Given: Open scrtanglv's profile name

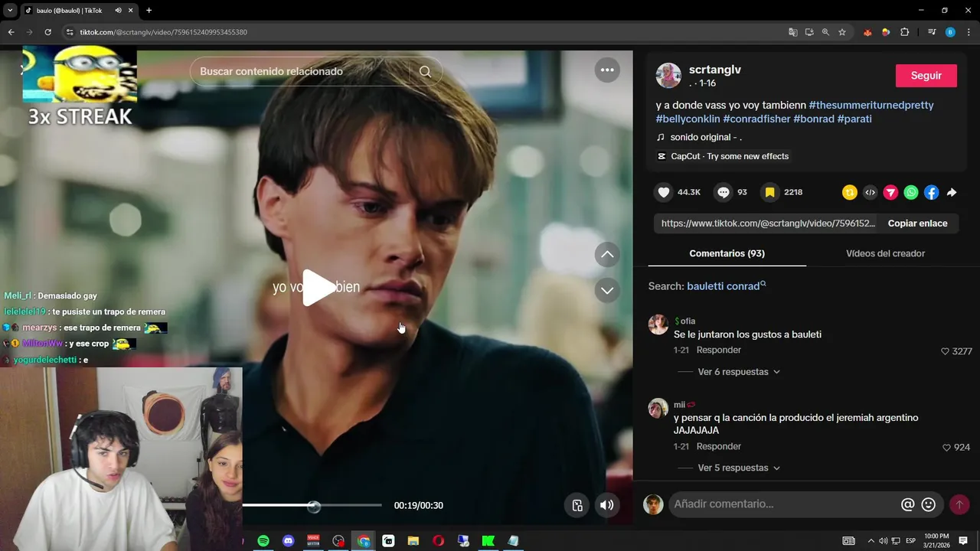Looking at the screenshot, I should click(x=715, y=70).
